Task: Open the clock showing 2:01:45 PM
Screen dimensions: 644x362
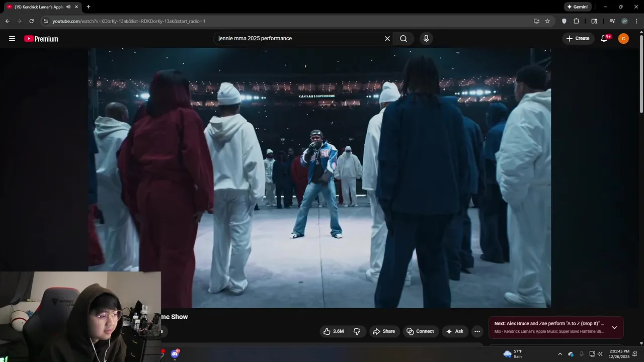Action: click(x=619, y=354)
